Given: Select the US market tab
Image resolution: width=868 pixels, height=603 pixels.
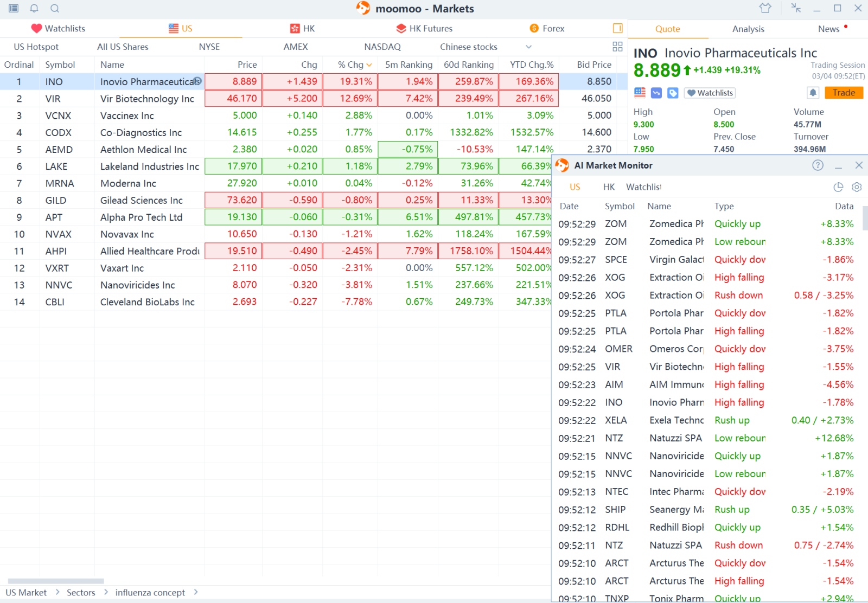Looking at the screenshot, I should 180,28.
